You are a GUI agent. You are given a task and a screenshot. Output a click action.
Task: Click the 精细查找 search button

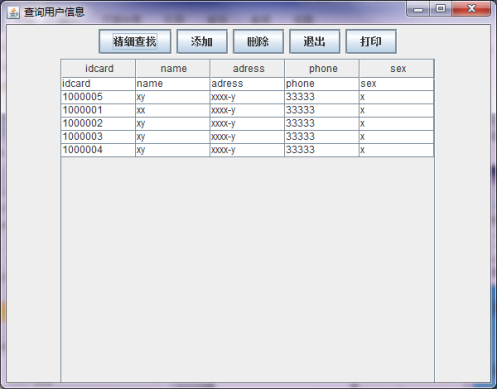click(135, 42)
